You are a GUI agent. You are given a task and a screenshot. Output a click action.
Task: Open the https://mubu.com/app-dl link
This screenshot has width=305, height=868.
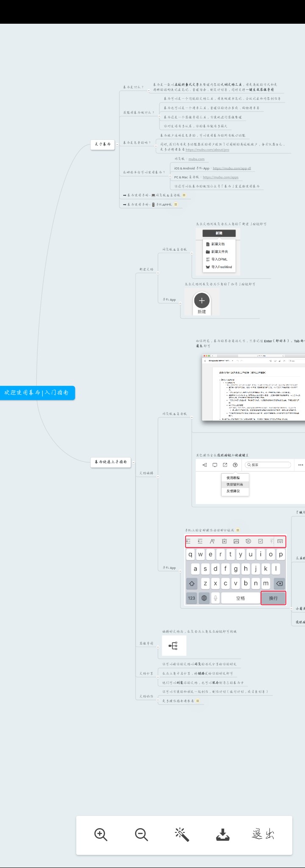pos(232,168)
